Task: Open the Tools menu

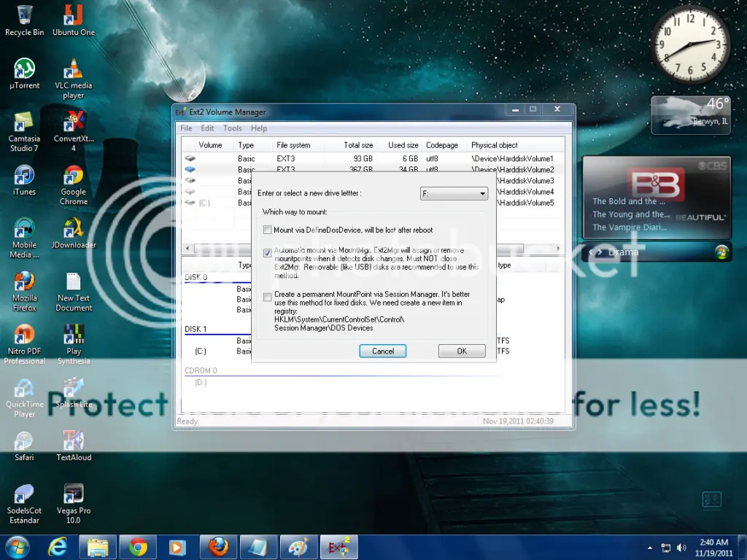Action: click(x=233, y=128)
